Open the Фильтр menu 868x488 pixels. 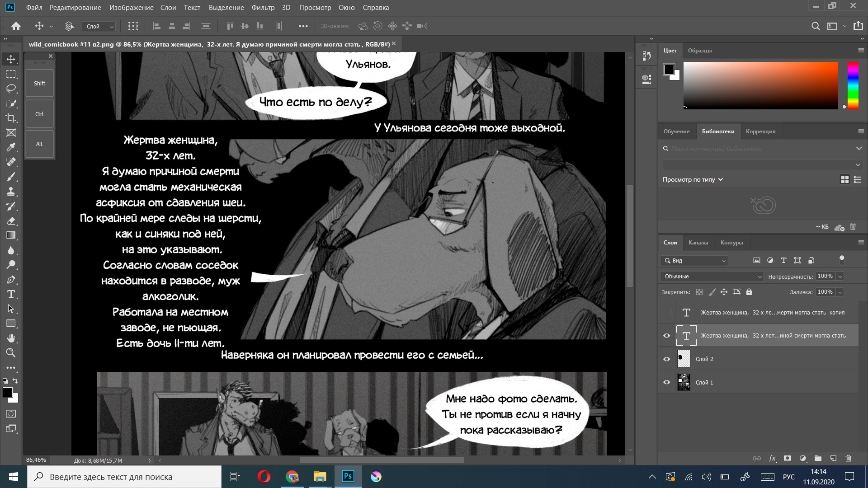[263, 8]
